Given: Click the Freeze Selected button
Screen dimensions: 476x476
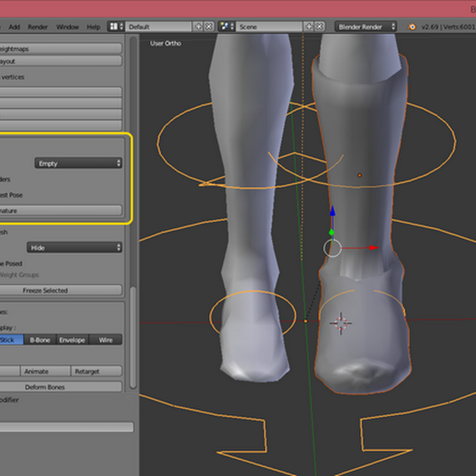Looking at the screenshot, I should pos(61,290).
